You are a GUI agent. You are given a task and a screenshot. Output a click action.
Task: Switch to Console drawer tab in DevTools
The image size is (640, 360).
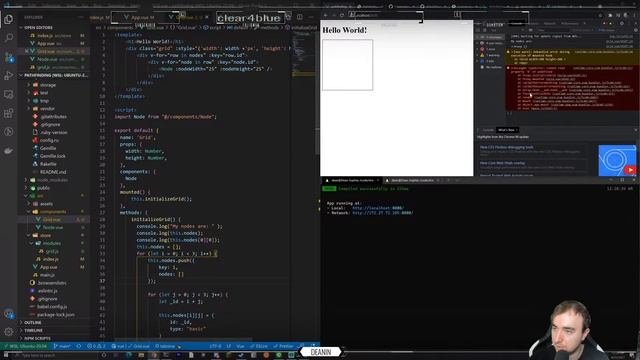pyautogui.click(x=488, y=130)
